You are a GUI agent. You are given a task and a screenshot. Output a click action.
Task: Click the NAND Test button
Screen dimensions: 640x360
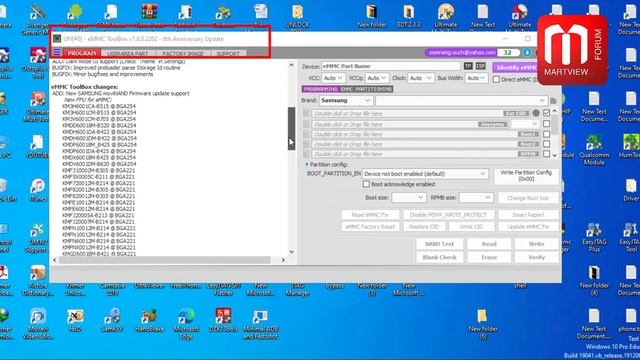pyautogui.click(x=439, y=244)
